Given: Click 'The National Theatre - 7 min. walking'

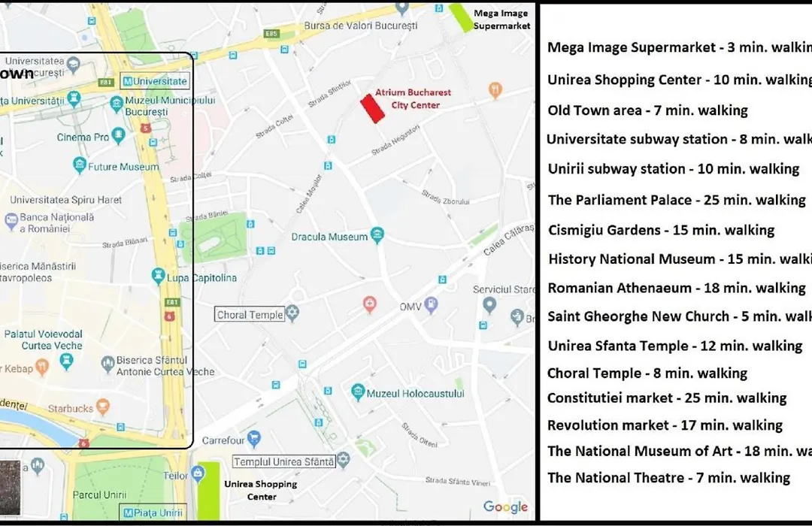Looking at the screenshot, I should tap(669, 477).
